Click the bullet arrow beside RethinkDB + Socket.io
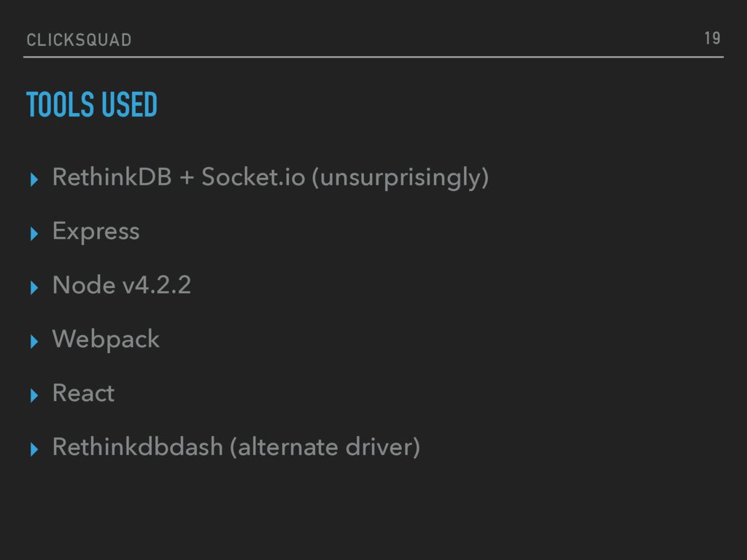This screenshot has height=560, width=747. point(31,179)
